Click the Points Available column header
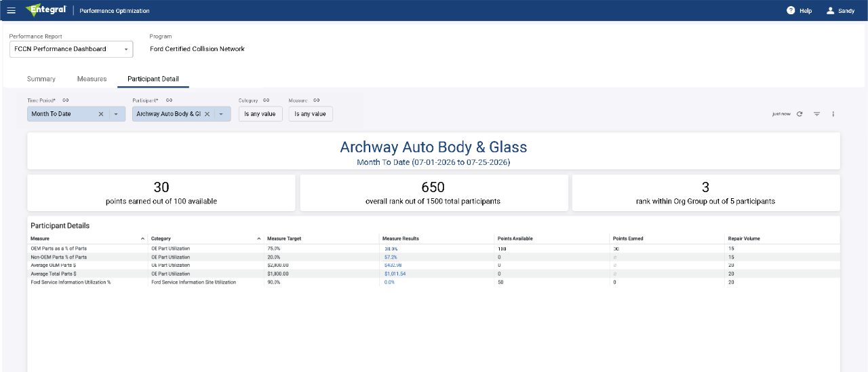Viewport: 868px width, 372px height. pyautogui.click(x=515, y=239)
